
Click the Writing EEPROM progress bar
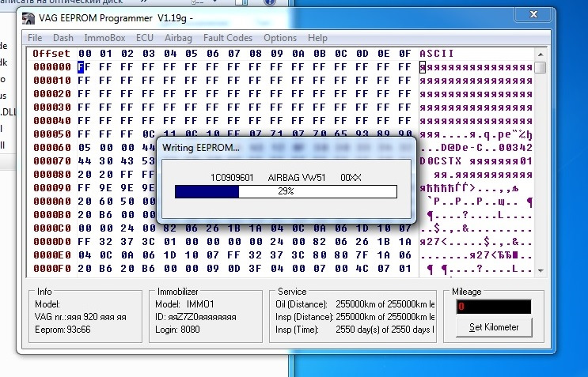286,191
